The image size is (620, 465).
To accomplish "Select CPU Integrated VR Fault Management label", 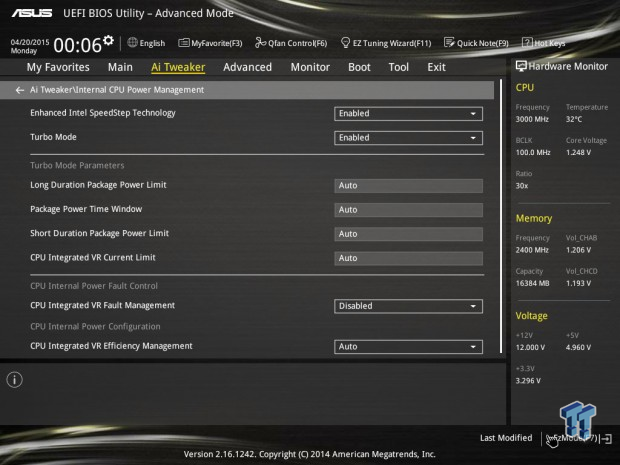I will pyautogui.click(x=102, y=305).
